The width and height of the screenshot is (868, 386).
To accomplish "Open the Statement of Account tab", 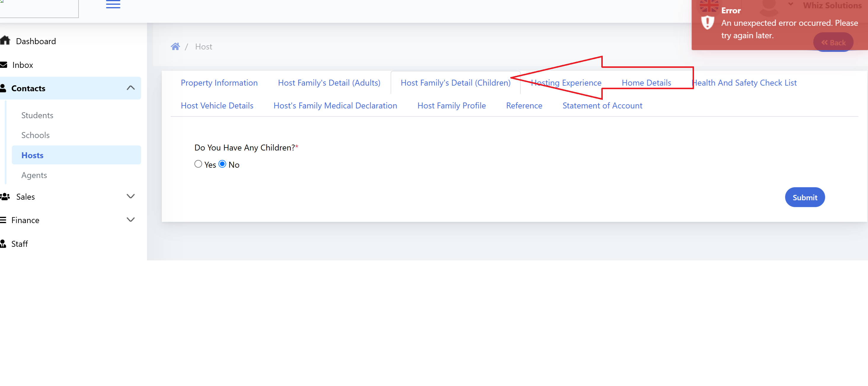I will (602, 105).
